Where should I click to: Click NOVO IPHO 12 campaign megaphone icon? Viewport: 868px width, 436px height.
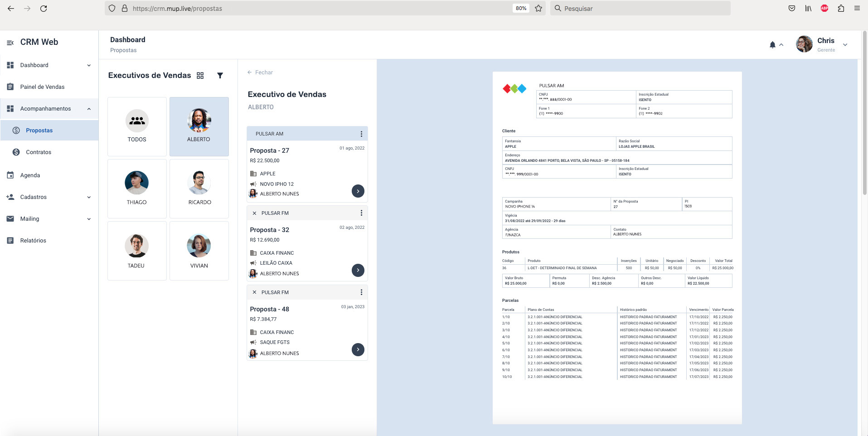point(253,184)
